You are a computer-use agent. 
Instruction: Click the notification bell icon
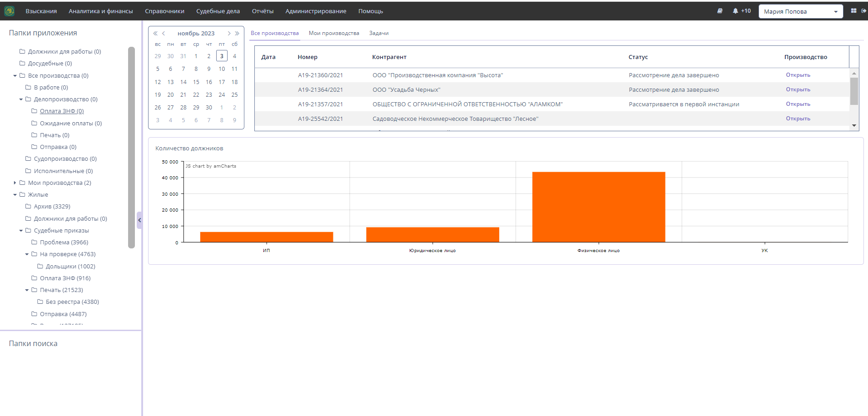(x=735, y=11)
